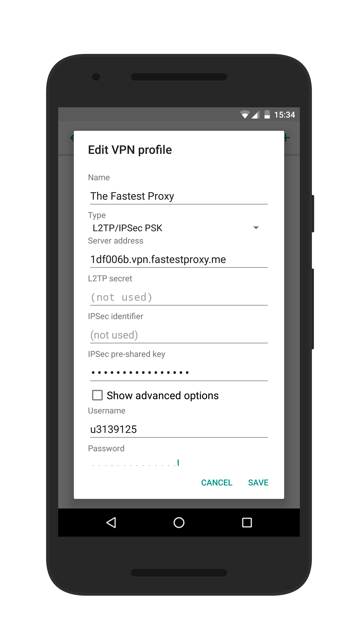Tap the cellular signal icon
Viewport: 358px width, 644px height.
(x=256, y=114)
